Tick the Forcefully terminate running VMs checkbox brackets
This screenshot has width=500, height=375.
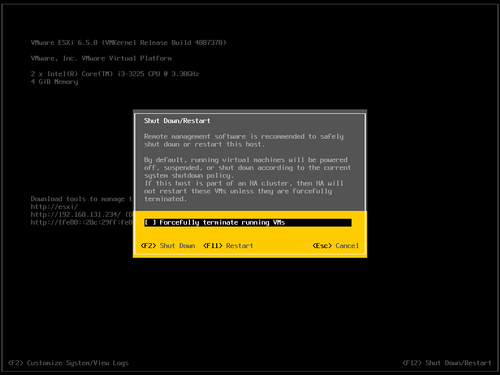tap(150, 222)
